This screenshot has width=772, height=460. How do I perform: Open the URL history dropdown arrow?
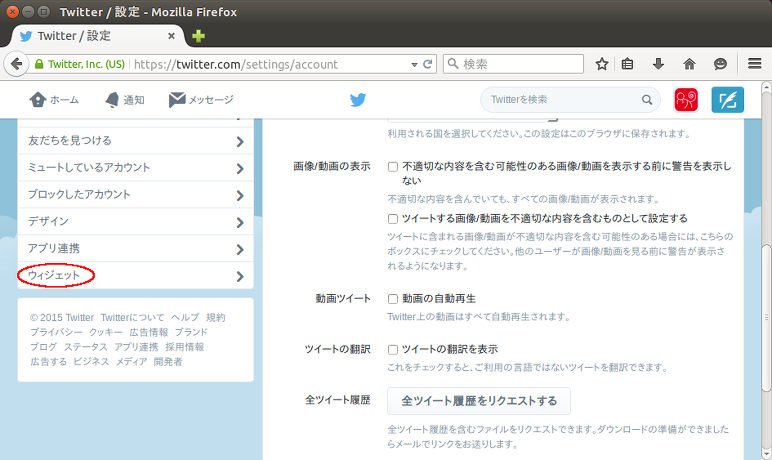click(x=414, y=65)
